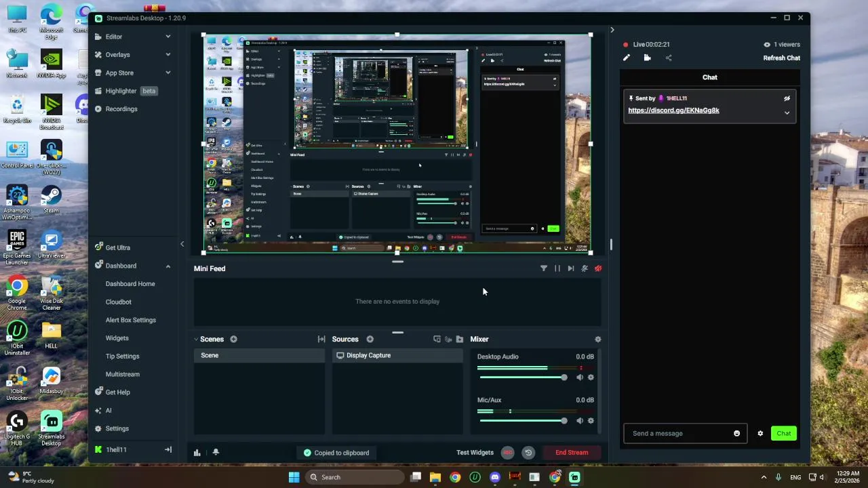Click Refresh Chat

coord(781,58)
